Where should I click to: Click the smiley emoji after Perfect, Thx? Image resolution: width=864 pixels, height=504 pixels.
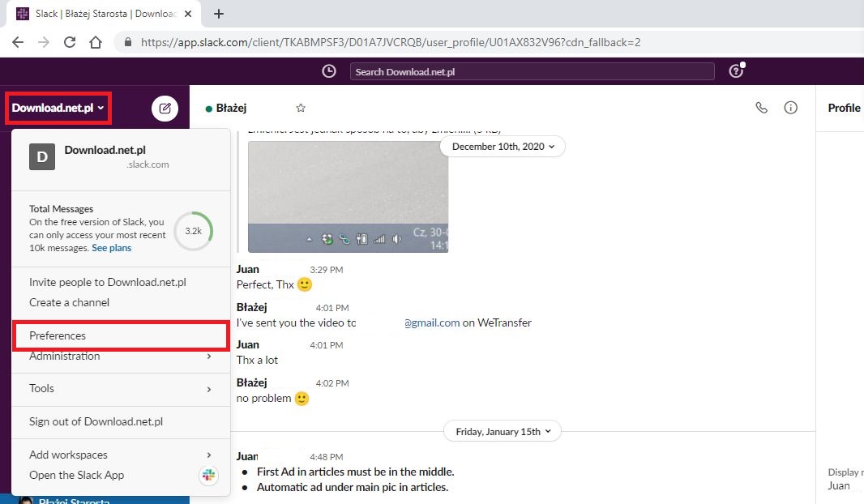point(304,284)
